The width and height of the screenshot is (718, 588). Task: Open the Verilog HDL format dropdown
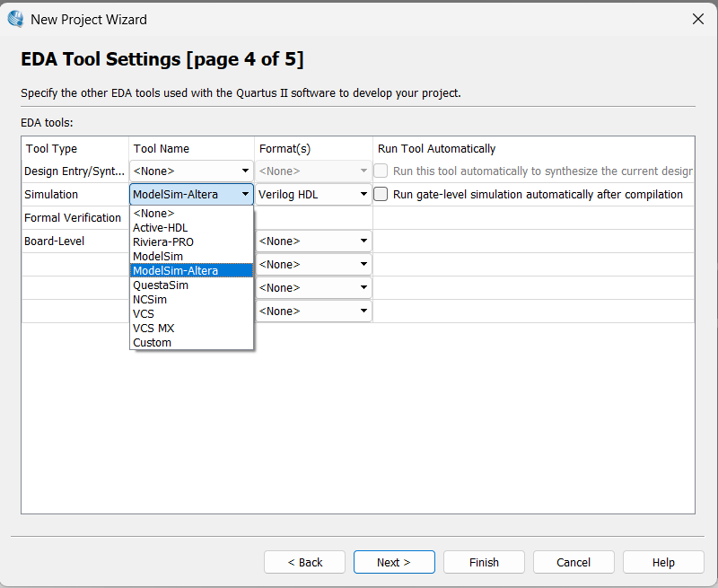tap(313, 194)
